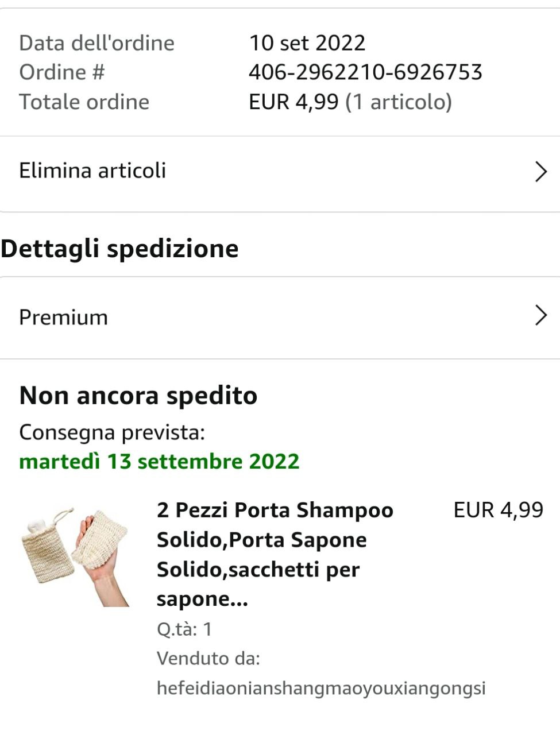Tap the order date 10 set 2022

[307, 43]
